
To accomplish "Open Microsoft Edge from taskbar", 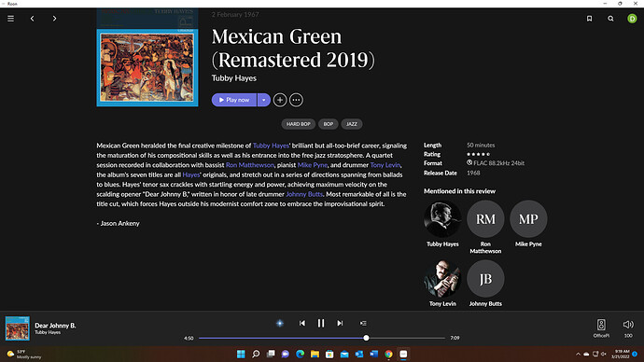I will (301, 355).
